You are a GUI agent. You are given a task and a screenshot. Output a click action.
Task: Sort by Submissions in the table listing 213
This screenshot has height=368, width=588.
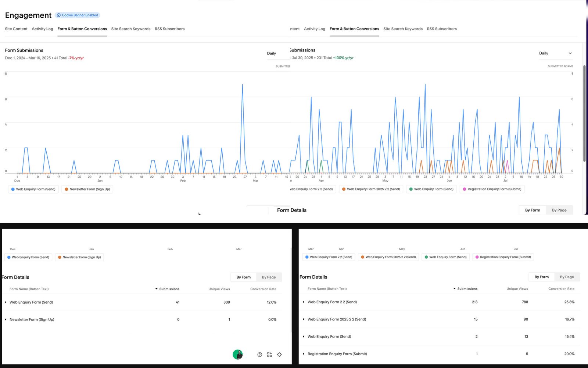(465, 289)
